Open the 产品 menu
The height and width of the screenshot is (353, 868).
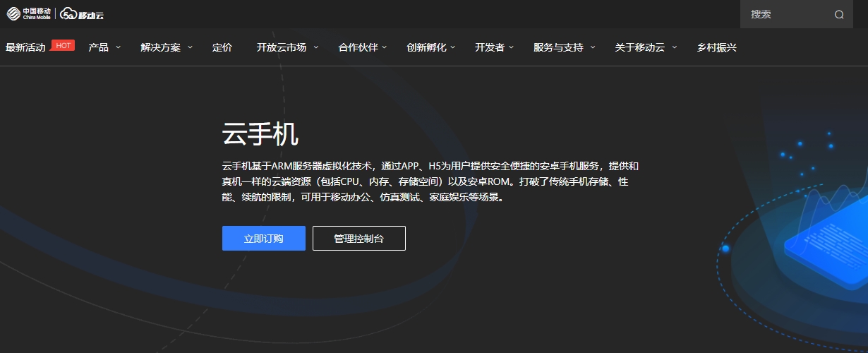[98, 47]
